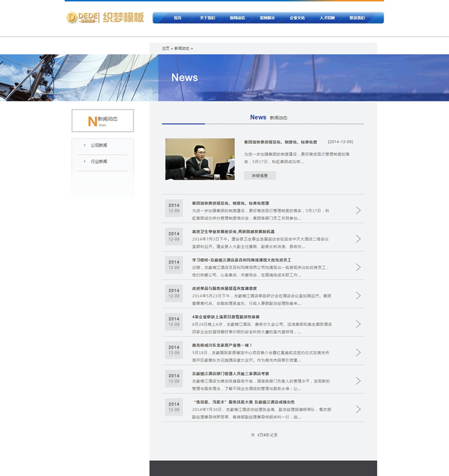
Task: Open 人才招聘 navigation menu item
Action: pos(327,18)
